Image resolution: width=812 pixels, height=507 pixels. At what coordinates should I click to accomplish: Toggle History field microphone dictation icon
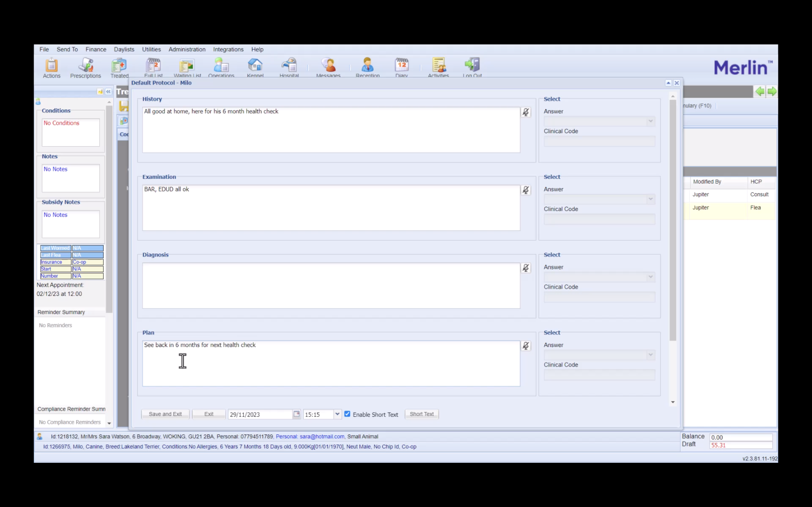point(525,112)
